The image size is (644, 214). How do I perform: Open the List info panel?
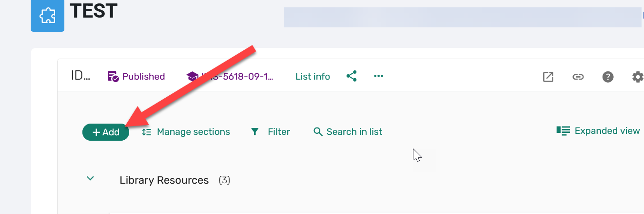[312, 77]
